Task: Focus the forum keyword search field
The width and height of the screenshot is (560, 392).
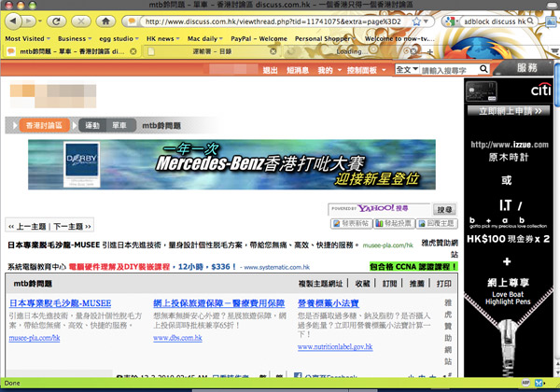Action: (449, 69)
